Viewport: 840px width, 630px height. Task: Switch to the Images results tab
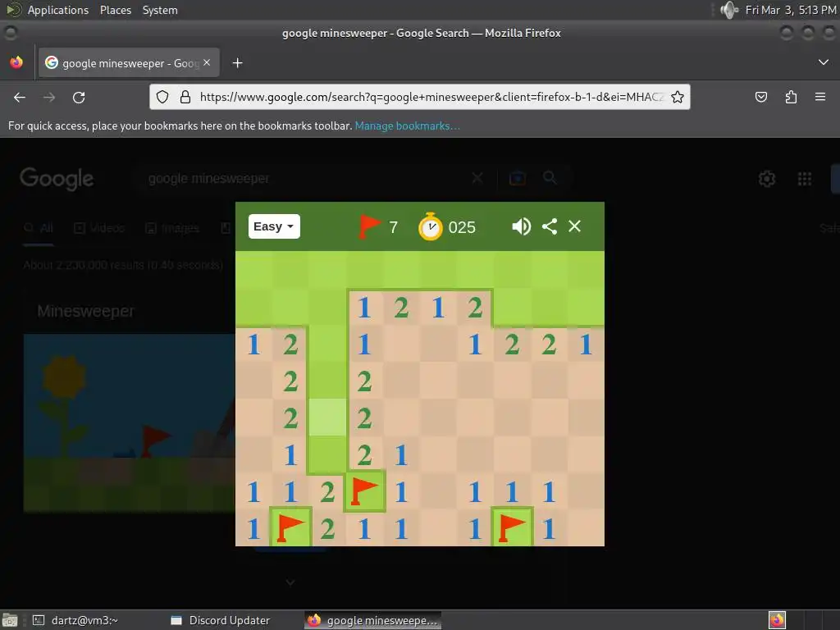(172, 228)
